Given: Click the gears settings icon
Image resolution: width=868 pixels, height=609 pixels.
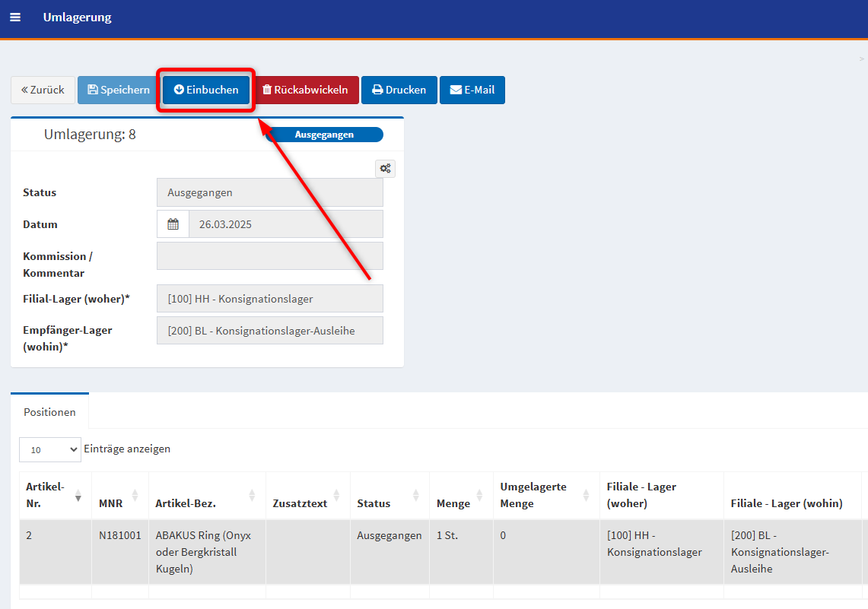Looking at the screenshot, I should (386, 169).
